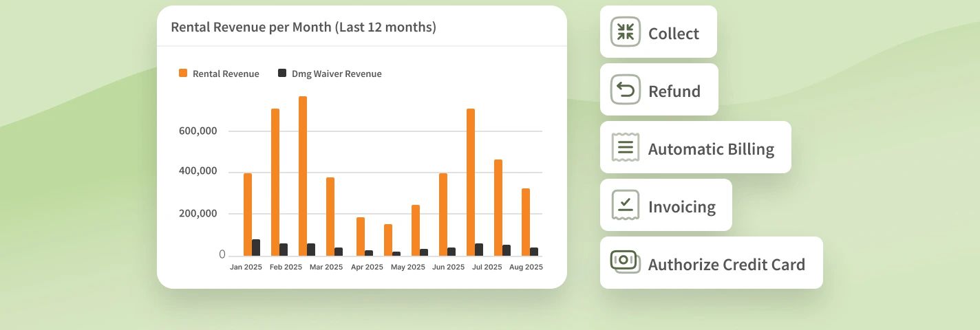Image resolution: width=980 pixels, height=330 pixels.
Task: Choose Automatic Billing text
Action: tap(711, 149)
